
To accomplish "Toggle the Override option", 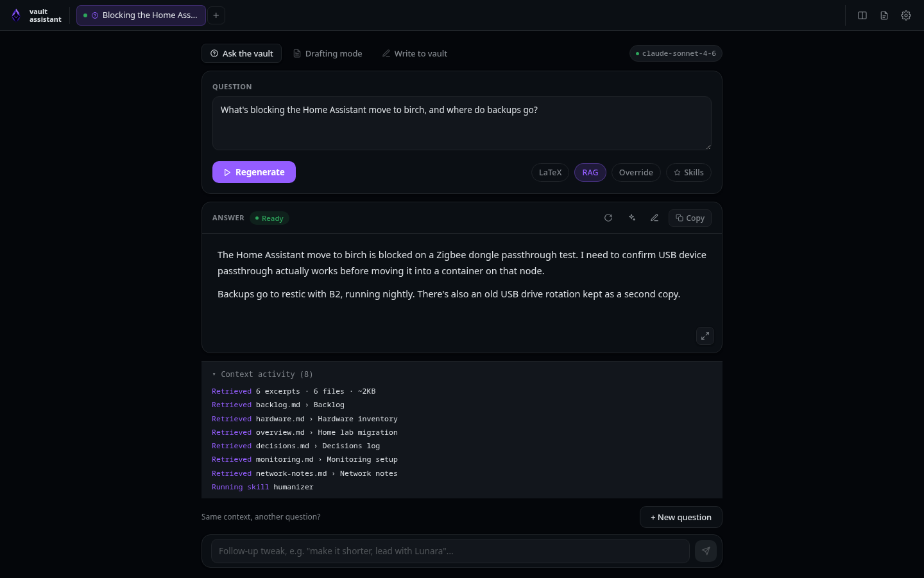I will point(636,172).
